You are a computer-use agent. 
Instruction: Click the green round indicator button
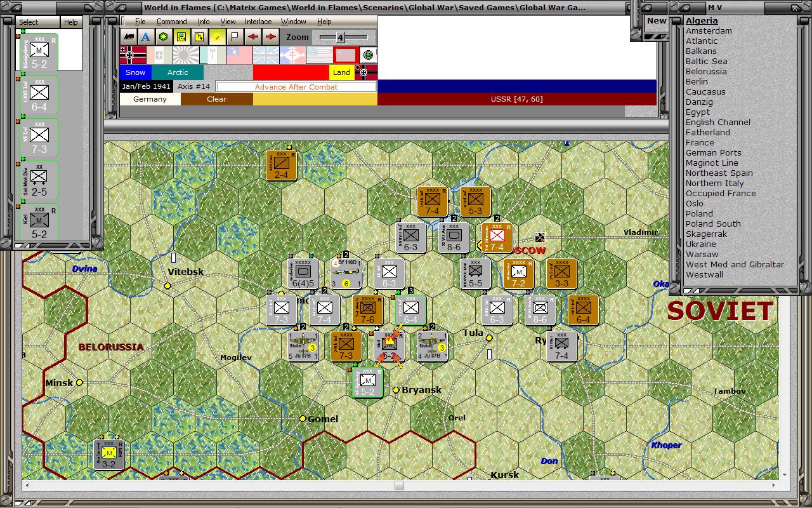[369, 55]
